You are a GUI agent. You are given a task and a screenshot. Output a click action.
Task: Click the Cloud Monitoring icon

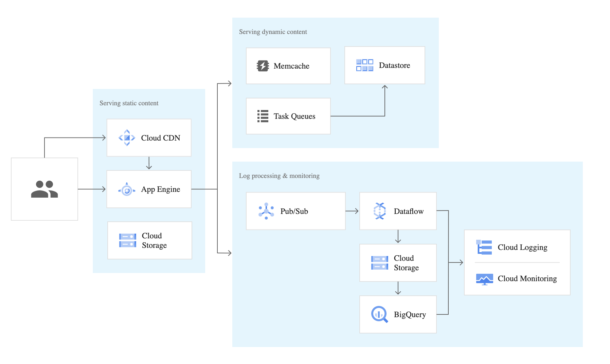[485, 279]
